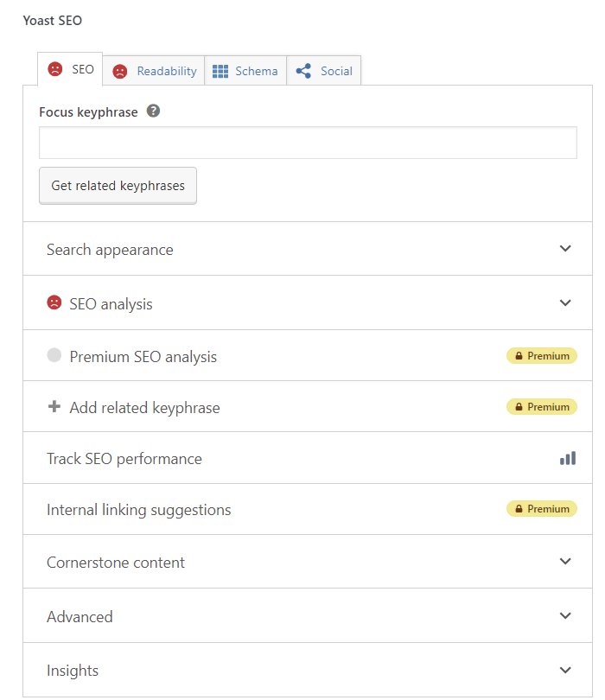
Task: Open the Advanced section chevron
Action: coord(565,616)
